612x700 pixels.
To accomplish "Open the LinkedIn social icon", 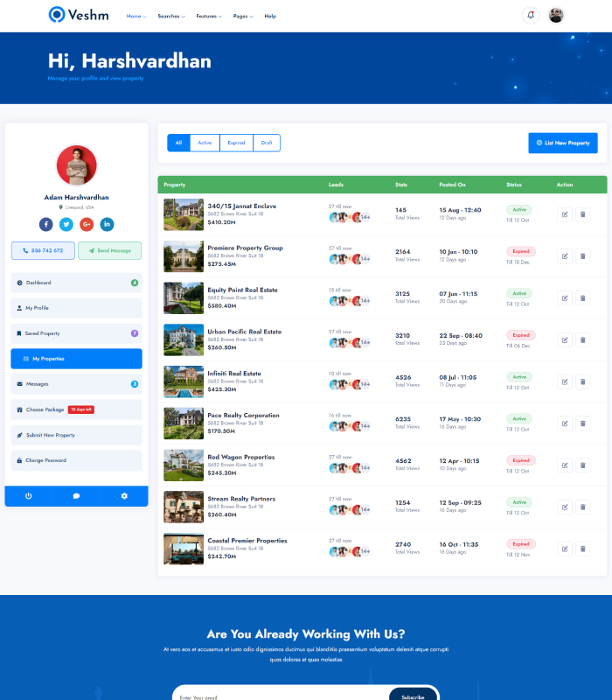I will point(107,224).
